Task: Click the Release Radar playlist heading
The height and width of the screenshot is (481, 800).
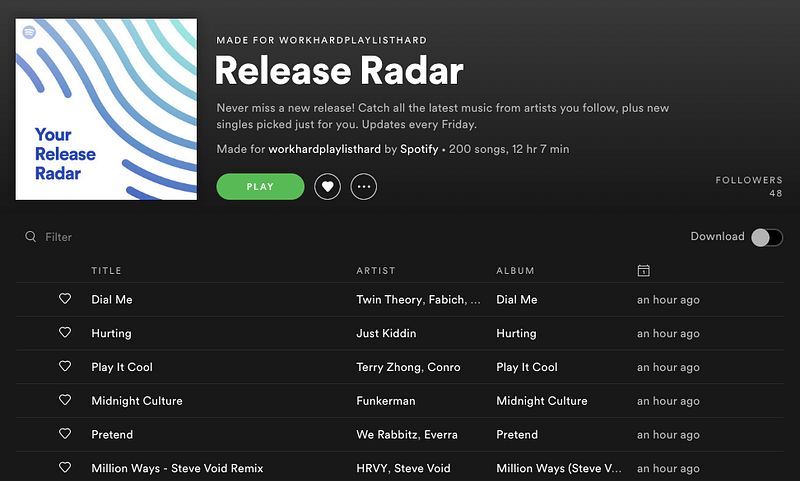Action: click(x=339, y=70)
